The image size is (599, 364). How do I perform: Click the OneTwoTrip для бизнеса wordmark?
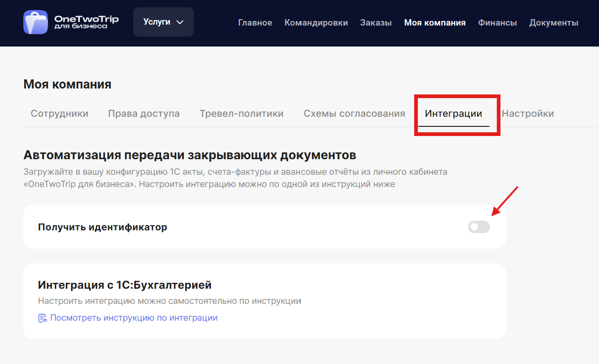(86, 22)
